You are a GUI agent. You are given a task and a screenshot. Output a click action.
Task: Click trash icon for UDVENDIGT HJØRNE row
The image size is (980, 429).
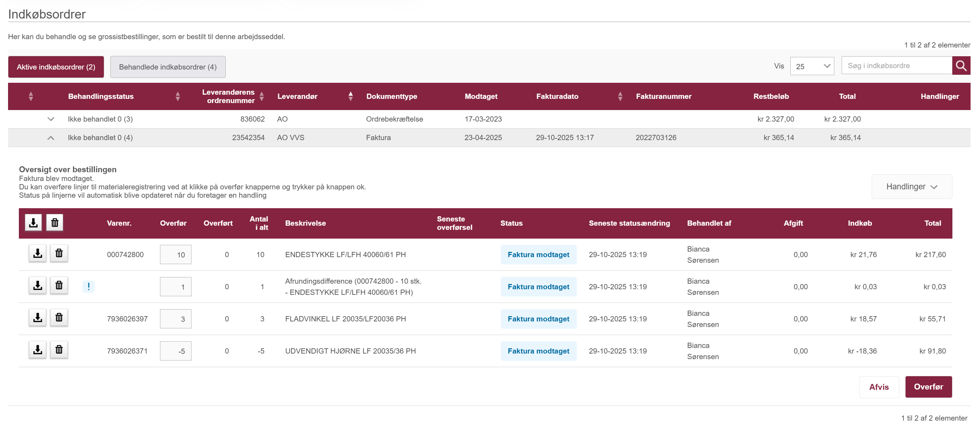(59, 349)
